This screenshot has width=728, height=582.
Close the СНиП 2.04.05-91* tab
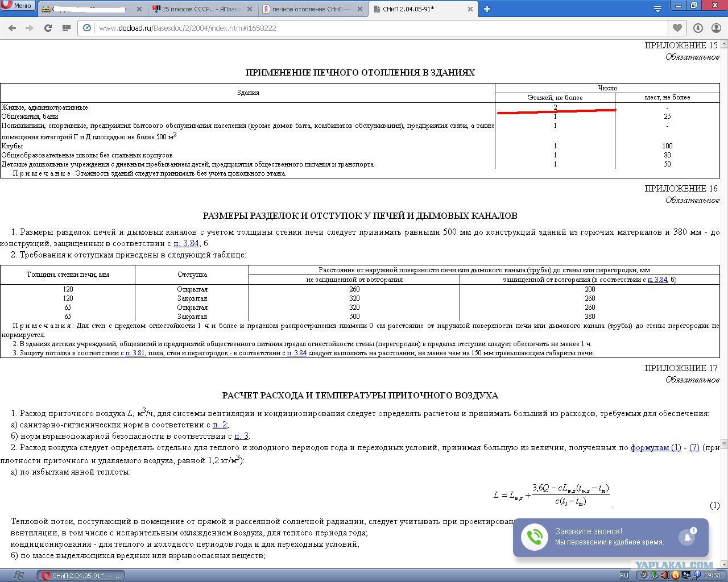tap(470, 9)
